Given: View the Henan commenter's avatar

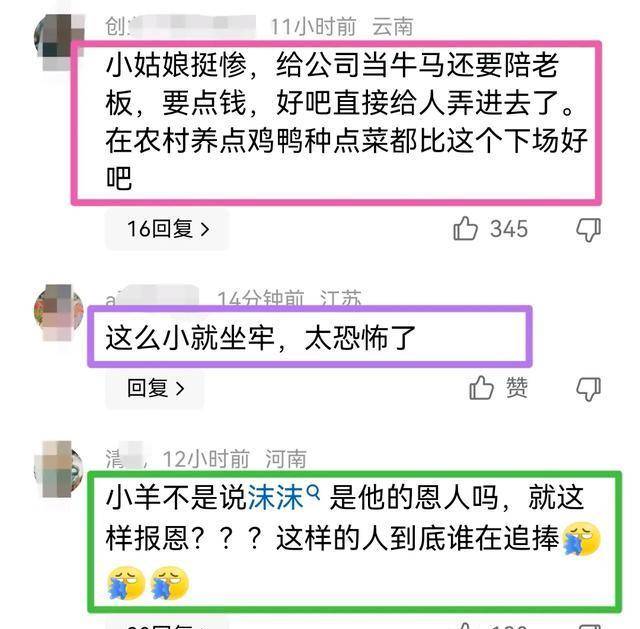Looking at the screenshot, I should coord(59,469).
